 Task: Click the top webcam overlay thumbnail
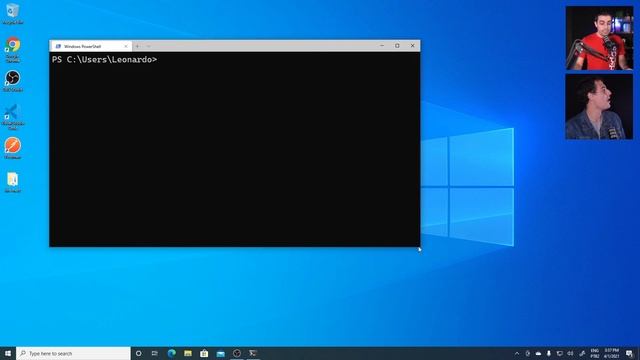click(599, 38)
